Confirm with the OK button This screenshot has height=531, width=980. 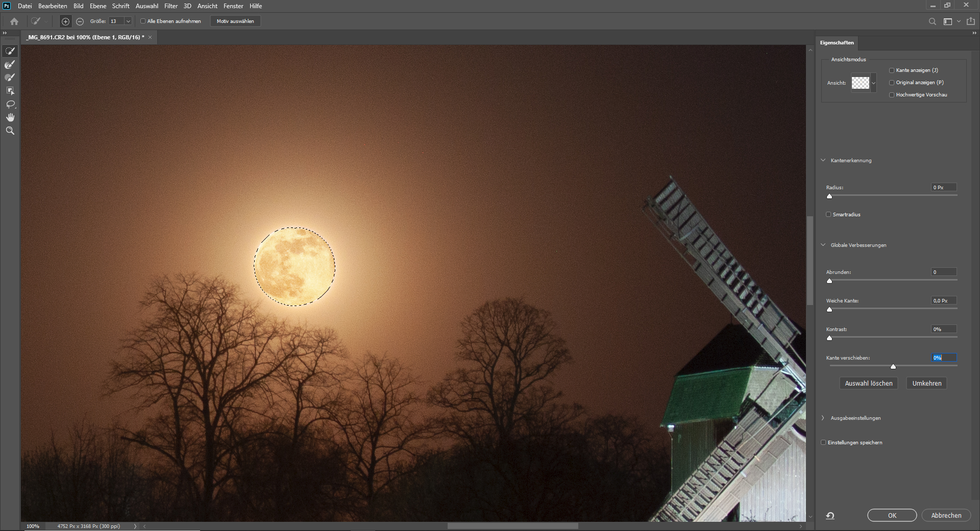(892, 516)
